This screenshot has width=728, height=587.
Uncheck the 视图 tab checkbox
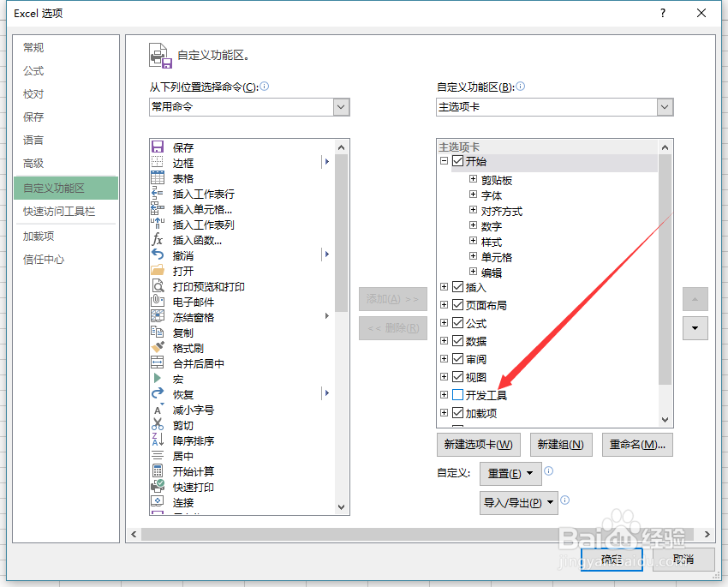tap(458, 376)
